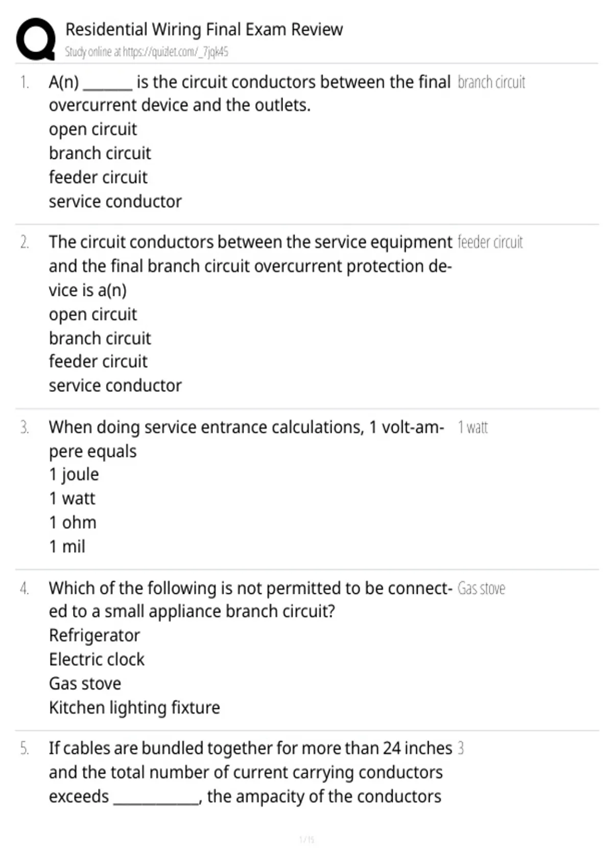Viewport: 613px width, 868px height.
Task: Select 'open circuit' option under question 1
Action: pos(93,129)
